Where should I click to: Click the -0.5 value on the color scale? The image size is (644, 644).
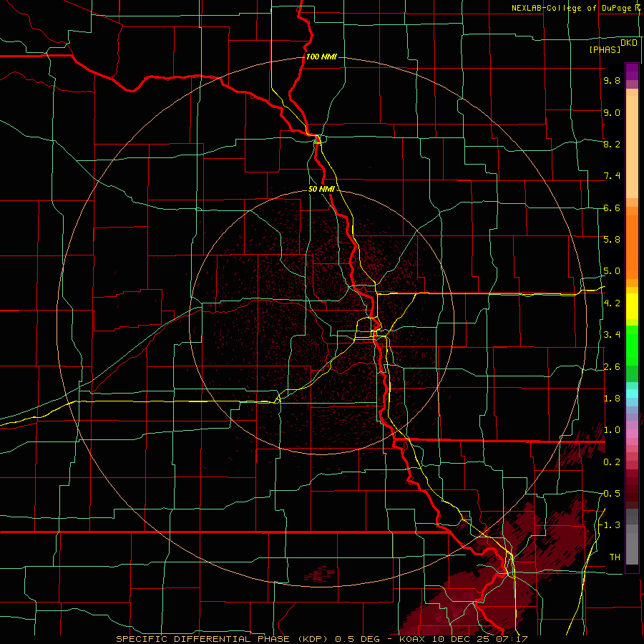(610, 493)
